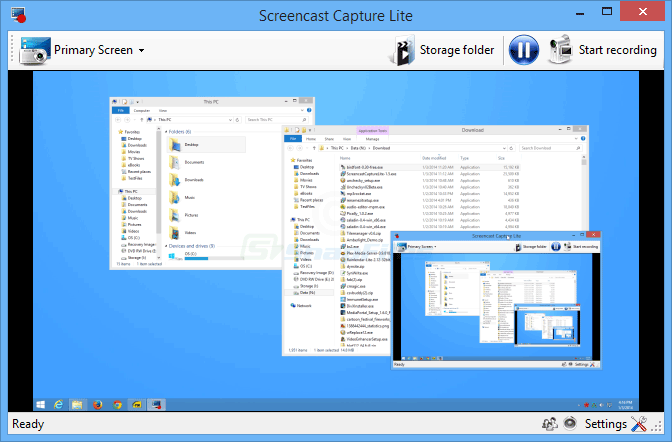Open the Storage folder
Image resolution: width=672 pixels, height=442 pixels.
point(443,50)
